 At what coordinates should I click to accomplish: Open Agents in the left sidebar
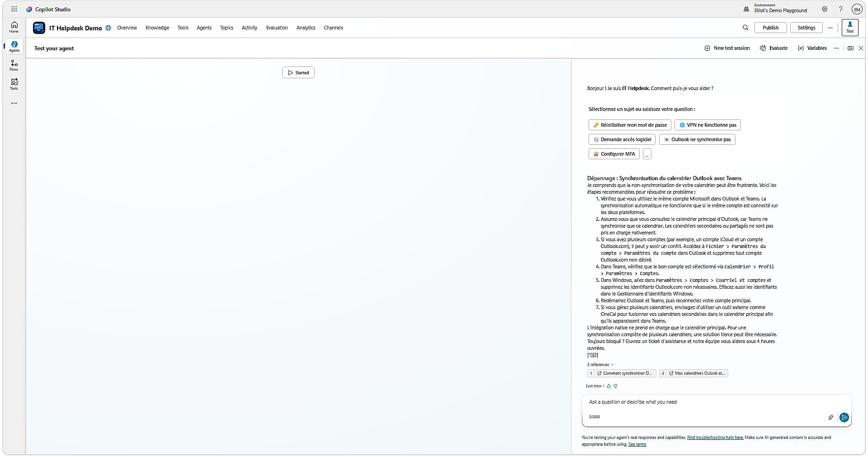[x=14, y=46]
